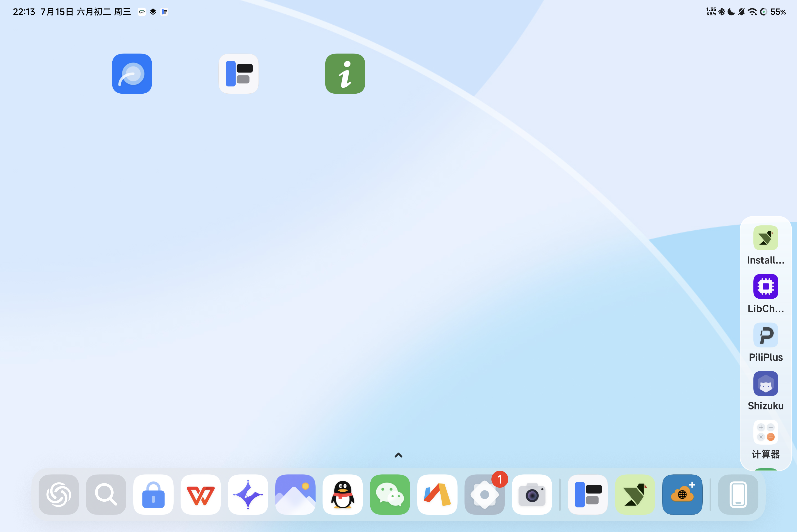
Task: Tap the muted bell status icon
Action: [742, 12]
